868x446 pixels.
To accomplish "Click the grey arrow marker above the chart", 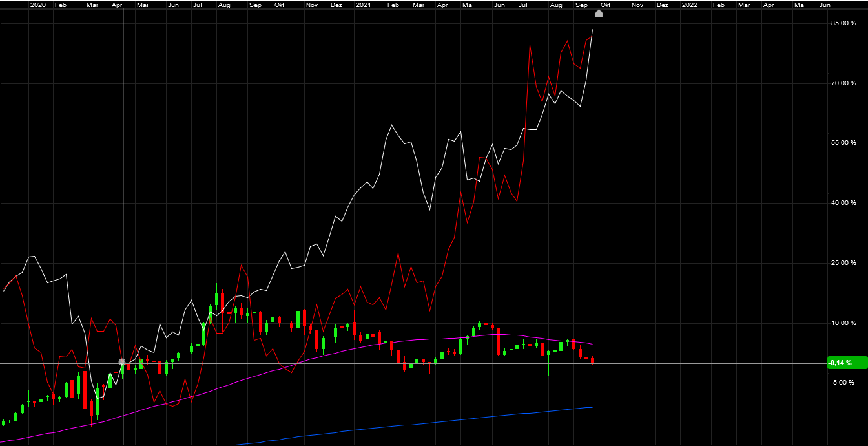I will tap(599, 13).
